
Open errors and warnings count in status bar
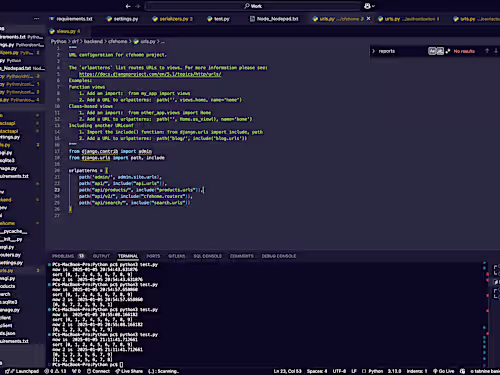[55, 371]
